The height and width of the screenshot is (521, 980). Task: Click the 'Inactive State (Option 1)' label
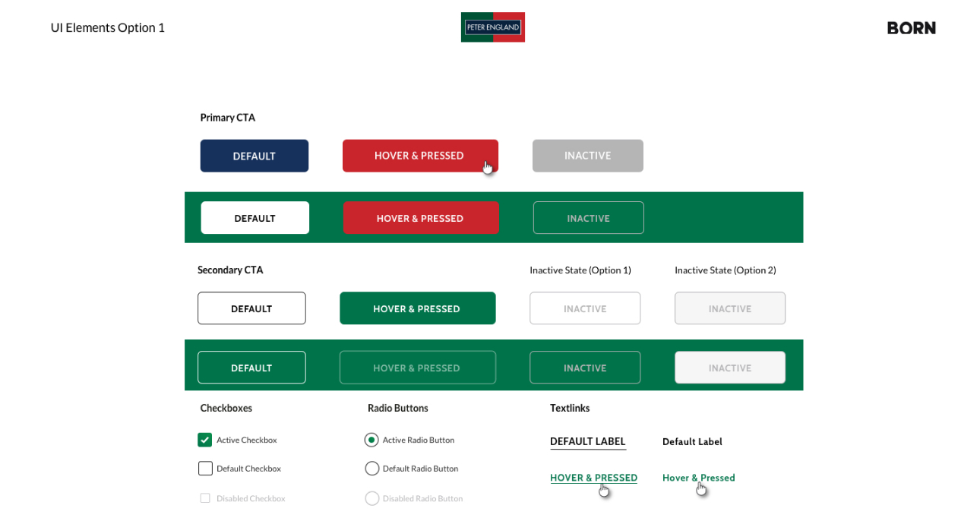click(x=580, y=270)
